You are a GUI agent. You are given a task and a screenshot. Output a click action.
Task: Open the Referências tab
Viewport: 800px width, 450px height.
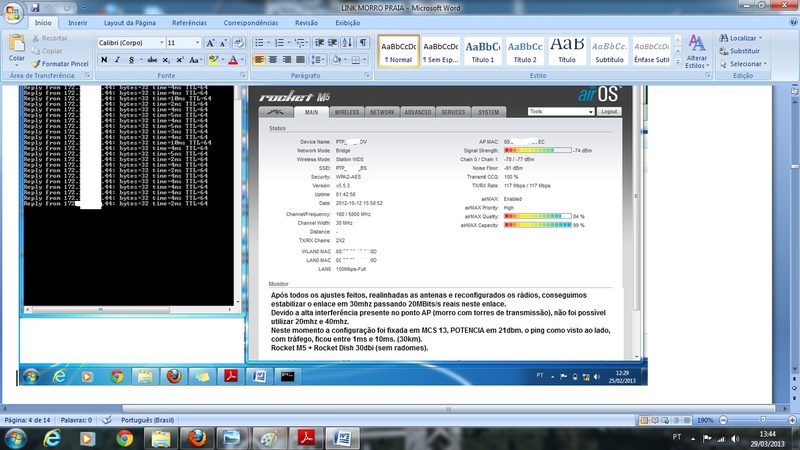[189, 23]
